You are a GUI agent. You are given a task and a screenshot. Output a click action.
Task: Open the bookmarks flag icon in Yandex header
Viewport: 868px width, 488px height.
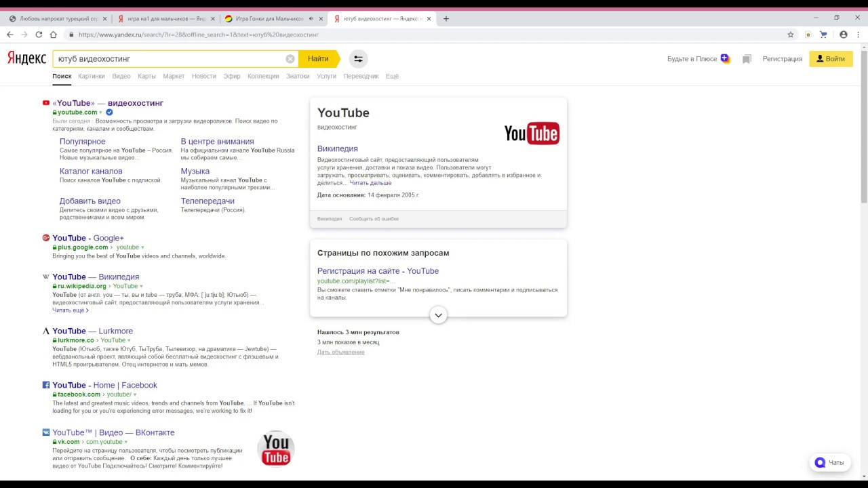pyautogui.click(x=747, y=59)
